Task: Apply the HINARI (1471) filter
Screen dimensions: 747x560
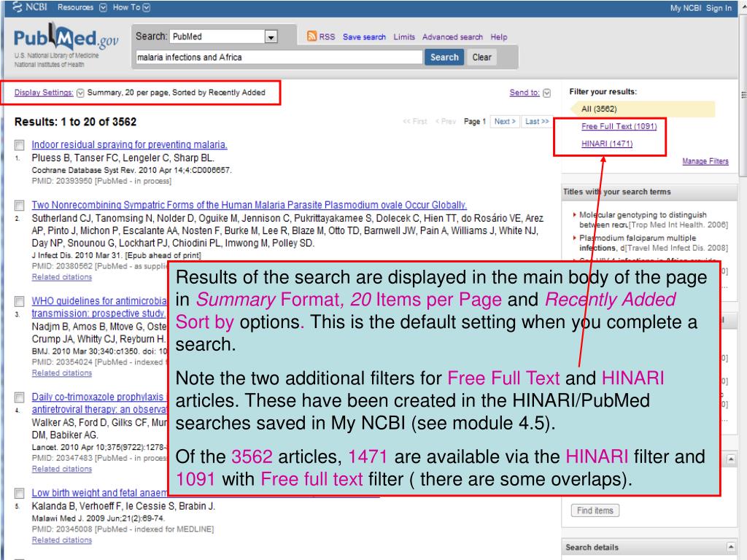Action: (x=607, y=144)
